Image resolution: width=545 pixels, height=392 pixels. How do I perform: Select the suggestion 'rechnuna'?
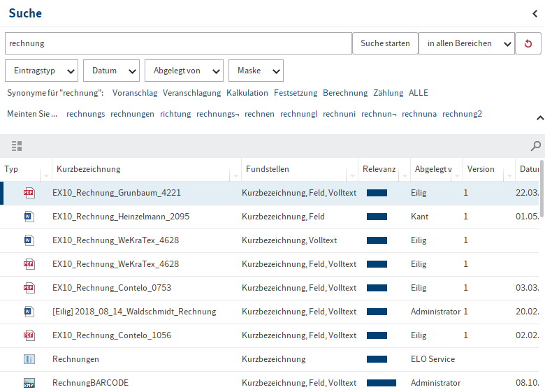(419, 114)
